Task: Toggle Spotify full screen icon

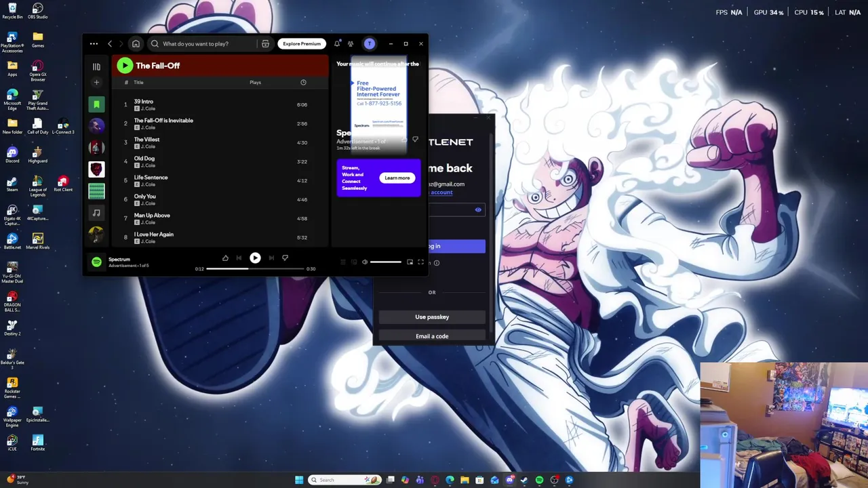Action: (420, 262)
